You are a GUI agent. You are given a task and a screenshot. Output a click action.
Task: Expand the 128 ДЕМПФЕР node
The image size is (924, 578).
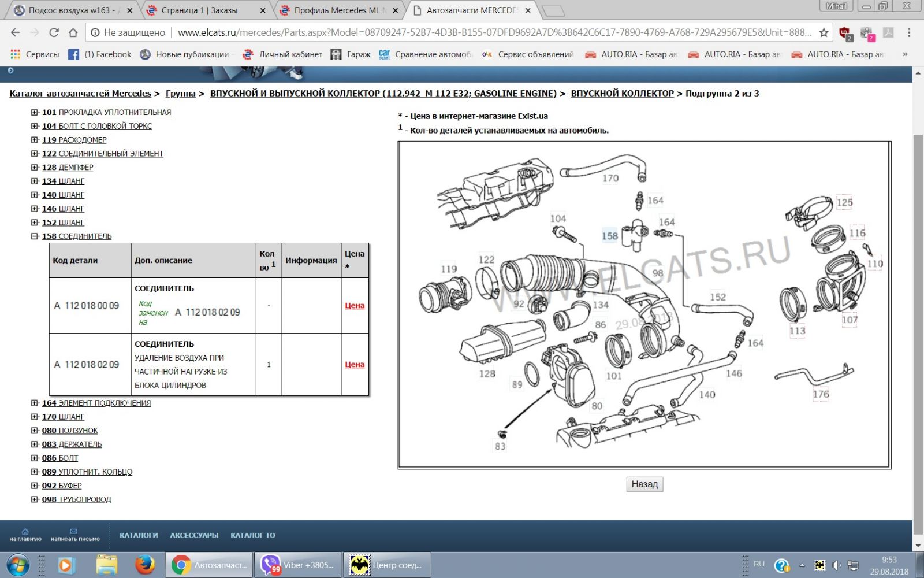(35, 168)
